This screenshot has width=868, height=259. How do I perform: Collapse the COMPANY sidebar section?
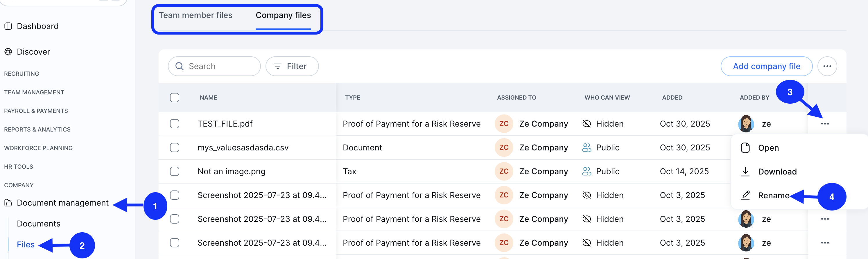point(19,185)
